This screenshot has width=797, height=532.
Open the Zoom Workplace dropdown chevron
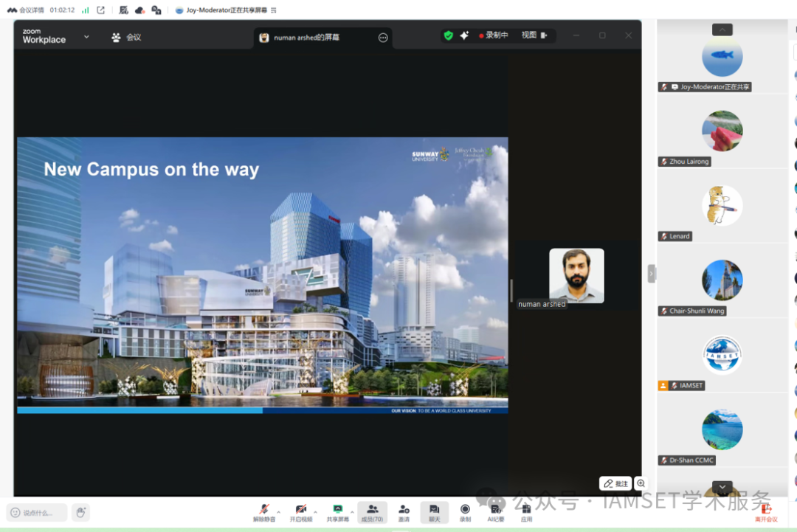[86, 37]
